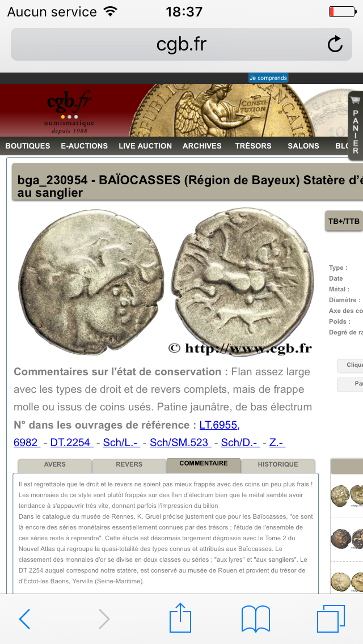Tap the cgb.fr address bar
This screenshot has width=363, height=644.
[181, 44]
